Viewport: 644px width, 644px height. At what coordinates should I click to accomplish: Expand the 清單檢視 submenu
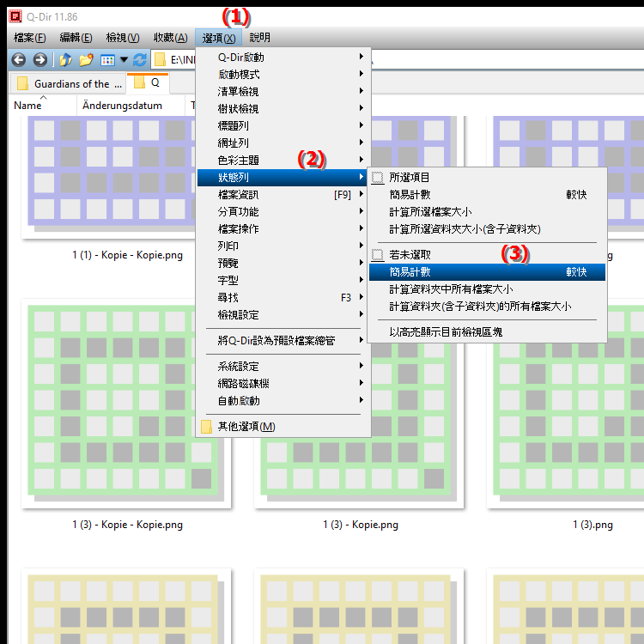pyautogui.click(x=283, y=92)
